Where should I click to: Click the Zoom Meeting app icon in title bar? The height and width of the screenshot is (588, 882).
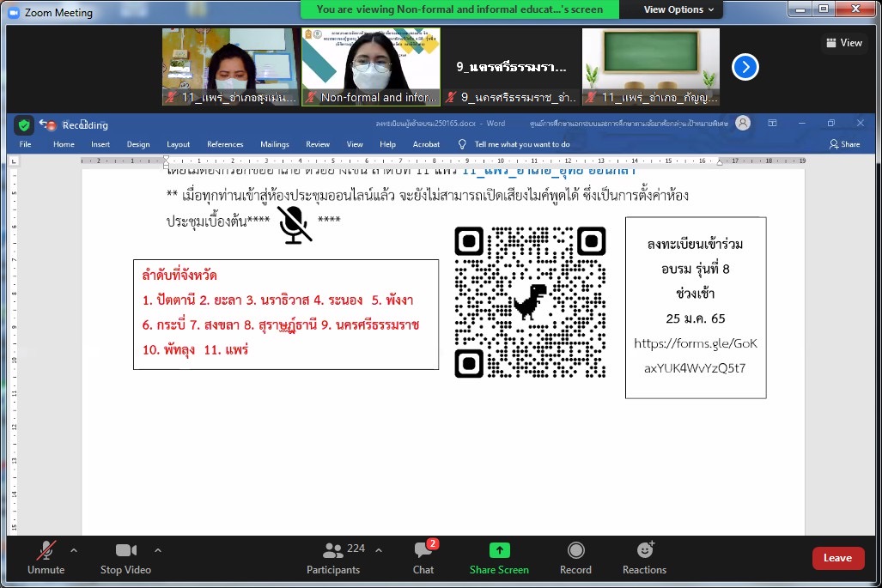(x=14, y=12)
